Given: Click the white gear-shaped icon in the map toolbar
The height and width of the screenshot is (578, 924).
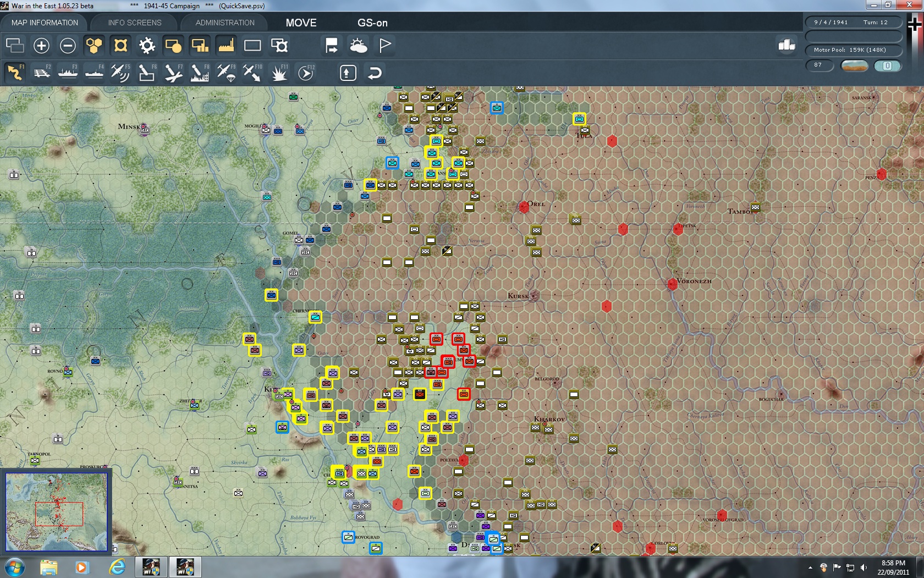Looking at the screenshot, I should coord(147,45).
